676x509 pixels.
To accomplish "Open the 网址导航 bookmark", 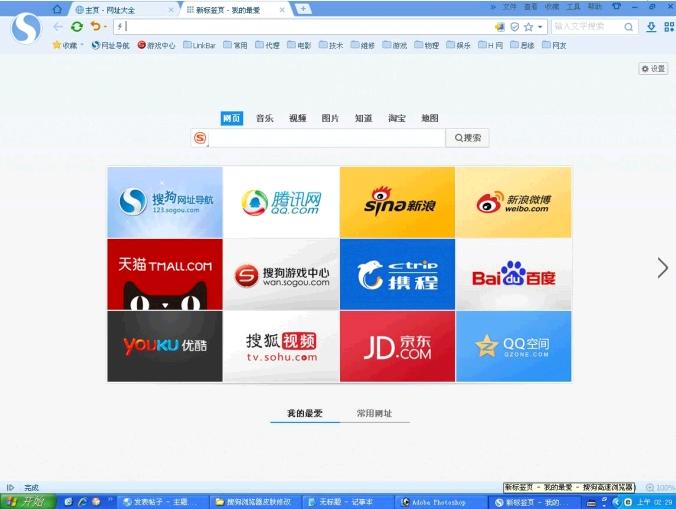I will [110, 45].
